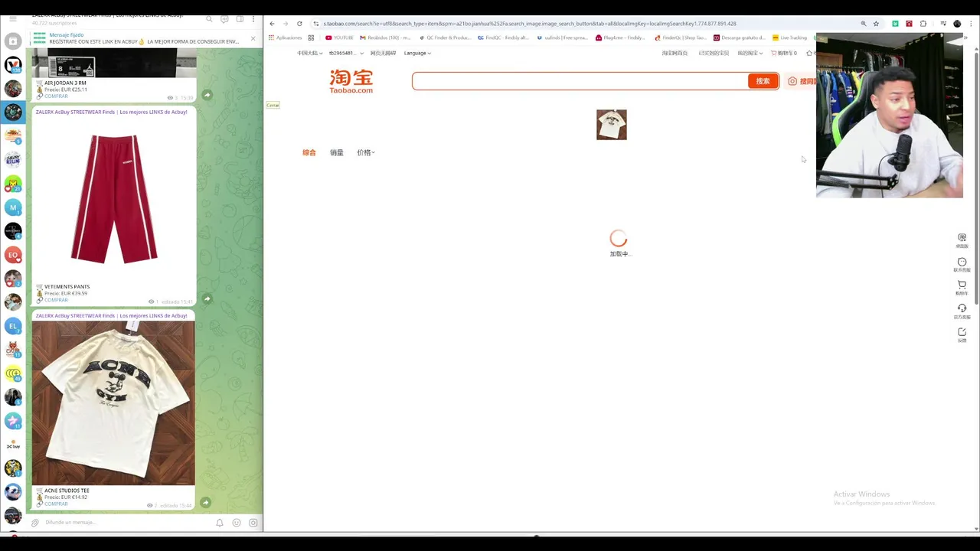Click COMPRAR under ACNE STUDIOS TEE
The width and height of the screenshot is (980, 551).
[56, 504]
